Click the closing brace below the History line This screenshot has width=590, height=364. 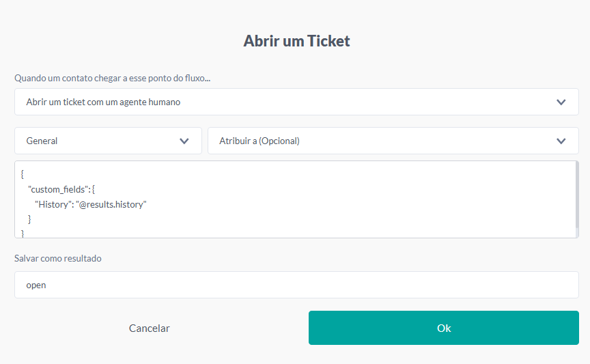29,219
